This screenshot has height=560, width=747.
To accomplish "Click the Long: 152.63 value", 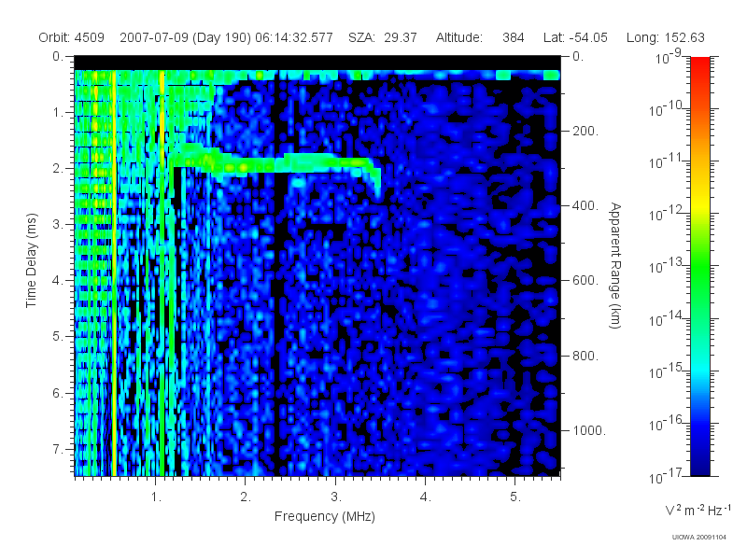I will coord(665,37).
